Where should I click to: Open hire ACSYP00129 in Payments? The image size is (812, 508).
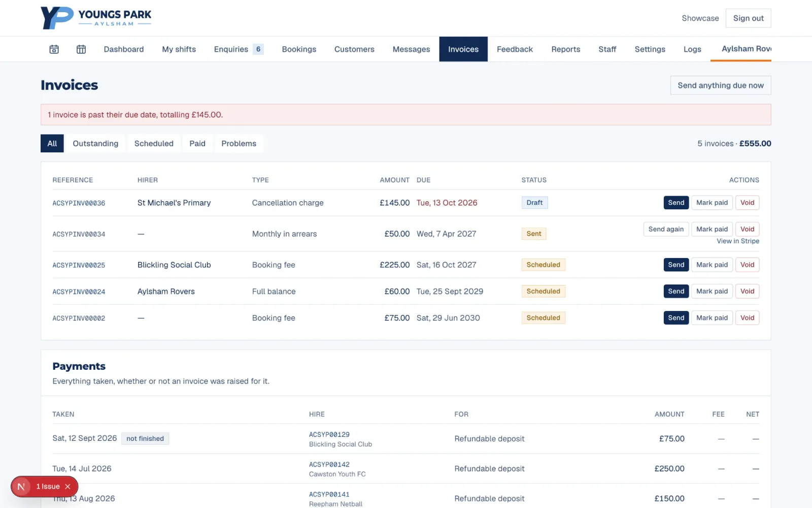click(329, 434)
